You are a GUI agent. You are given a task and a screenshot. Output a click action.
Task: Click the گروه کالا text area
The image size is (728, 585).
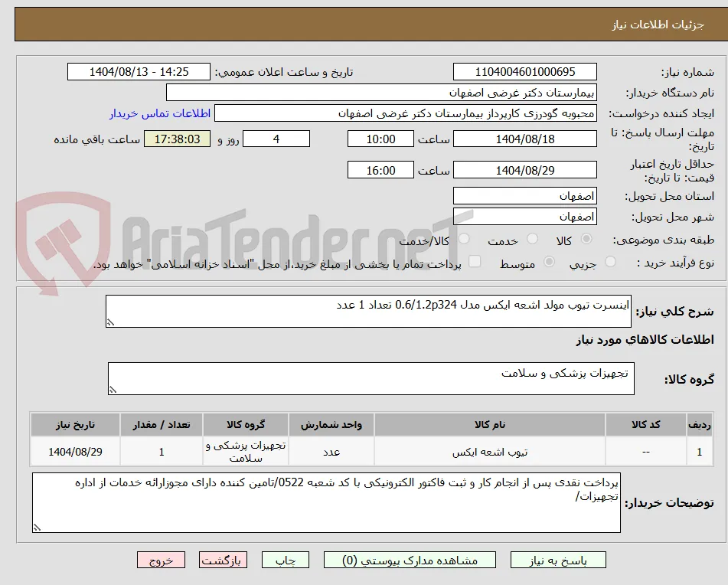tap(371, 379)
